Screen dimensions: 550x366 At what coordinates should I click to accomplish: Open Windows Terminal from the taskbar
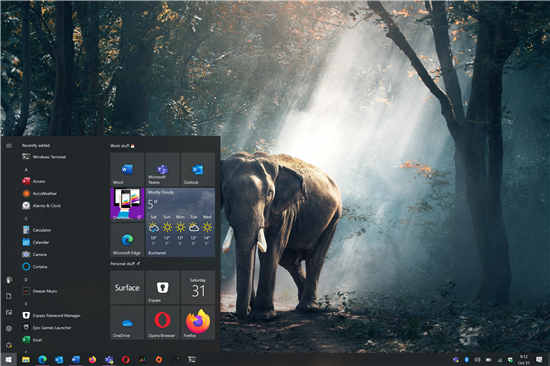tap(192, 359)
